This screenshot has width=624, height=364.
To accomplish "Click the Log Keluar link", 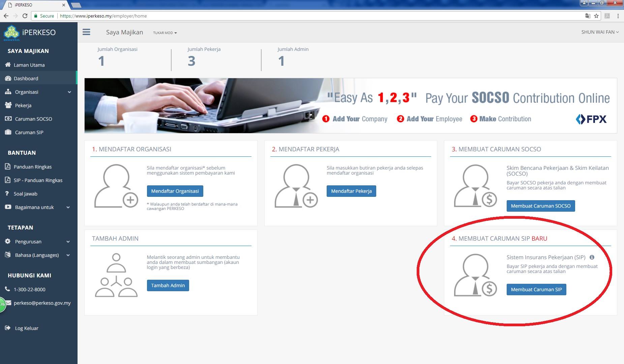I will [x=27, y=328].
